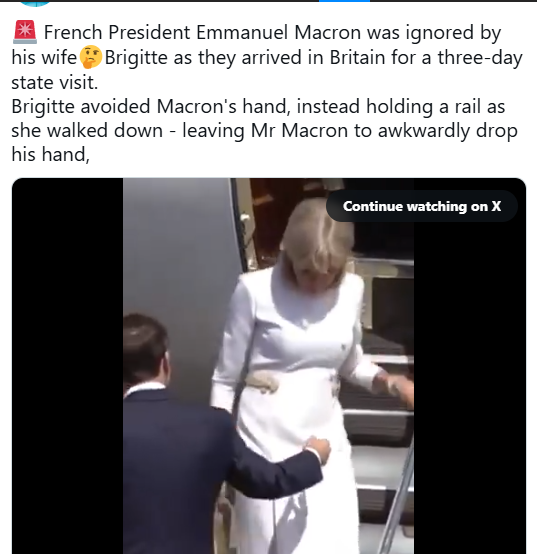Open the partially visible profile avatar

pyautogui.click(x=35, y=3)
